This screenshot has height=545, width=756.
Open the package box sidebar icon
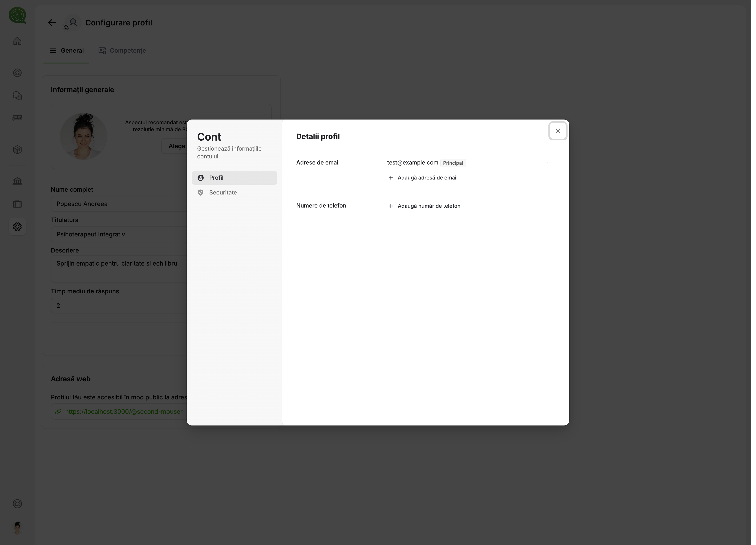click(17, 150)
